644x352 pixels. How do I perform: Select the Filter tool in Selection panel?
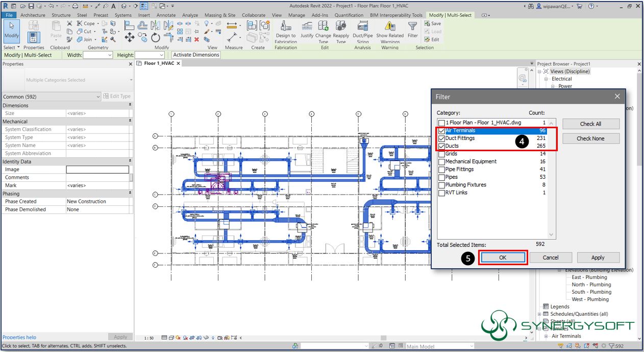point(412,32)
